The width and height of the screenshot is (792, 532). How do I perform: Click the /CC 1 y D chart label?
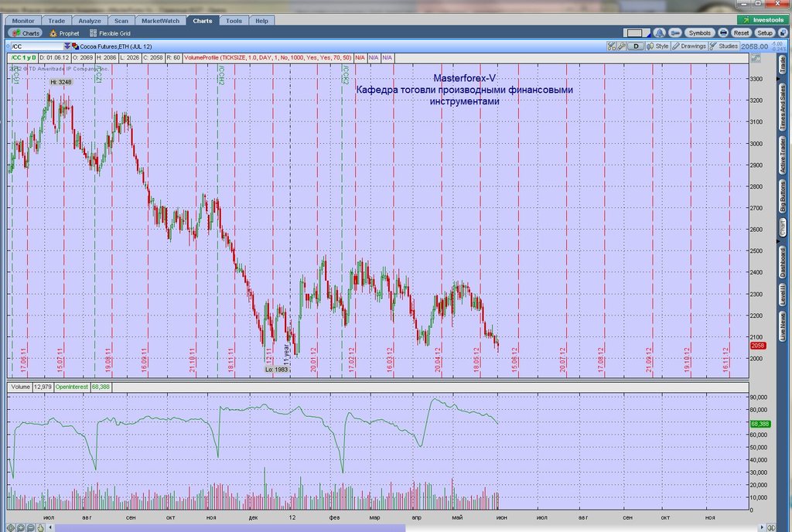[23, 57]
